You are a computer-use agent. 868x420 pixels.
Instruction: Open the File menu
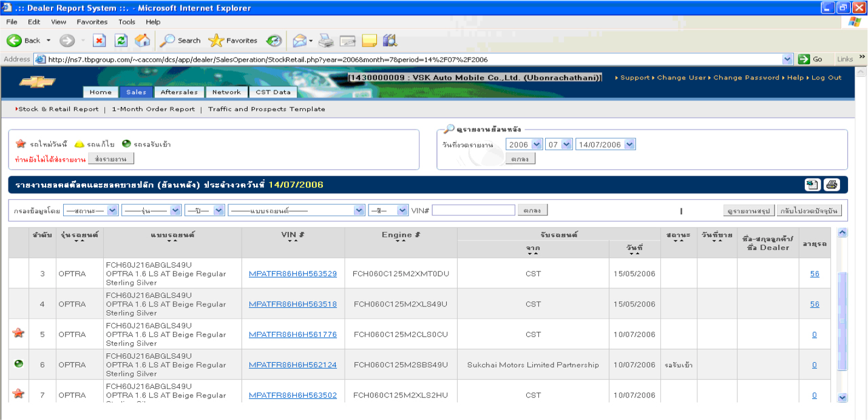pyautogui.click(x=12, y=22)
